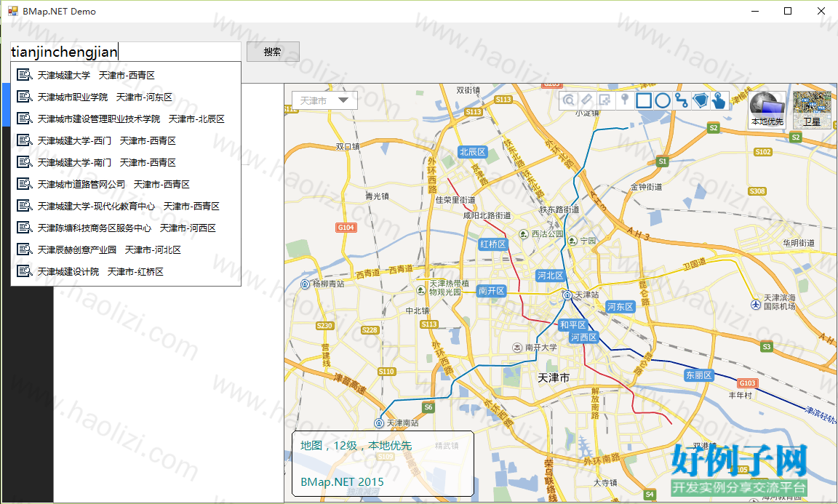This screenshot has width=838, height=504.
Task: Click the 杨柳青站 station icon
Action: point(306,283)
